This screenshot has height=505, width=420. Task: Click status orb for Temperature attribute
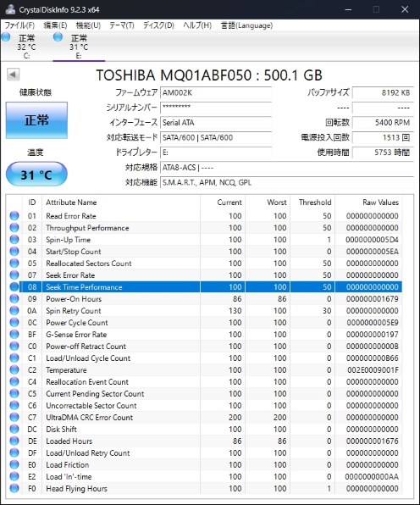click(14, 369)
